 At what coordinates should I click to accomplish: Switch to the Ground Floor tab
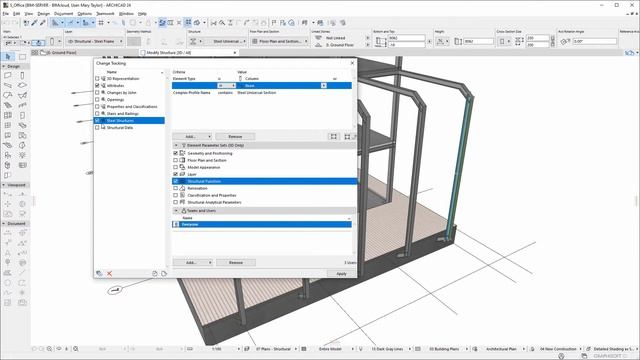61,53
